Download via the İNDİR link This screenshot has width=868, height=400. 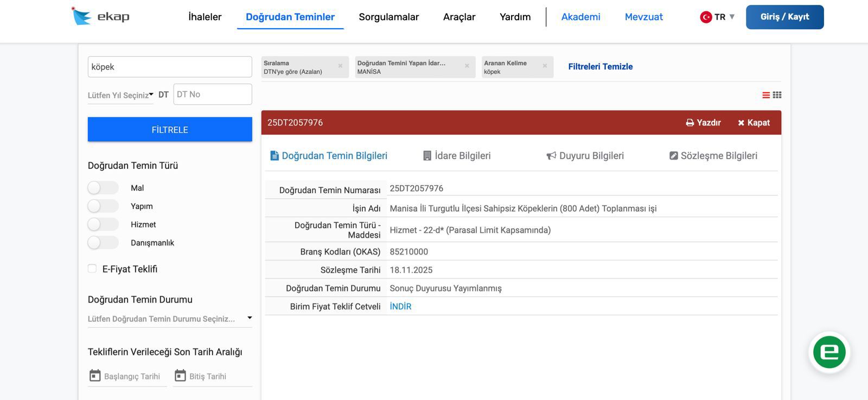[400, 307]
